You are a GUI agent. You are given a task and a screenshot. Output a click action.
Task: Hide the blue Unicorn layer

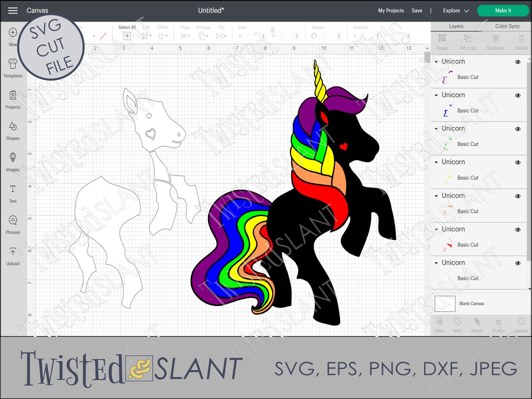click(x=518, y=95)
